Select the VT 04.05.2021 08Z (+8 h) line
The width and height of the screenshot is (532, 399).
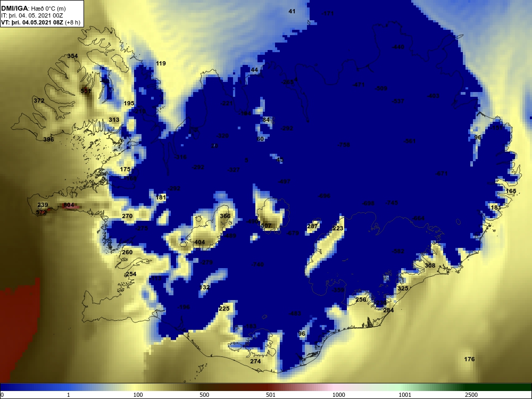click(41, 23)
